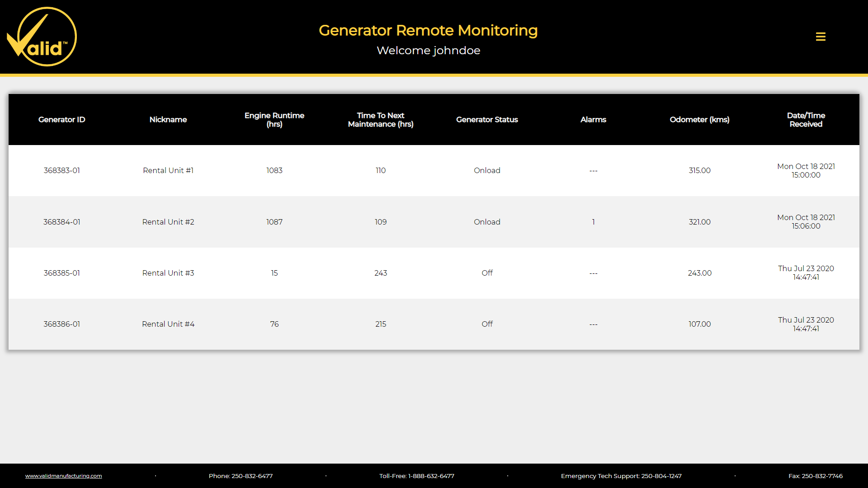Image resolution: width=868 pixels, height=488 pixels.
Task: Click the Rental Unit #4 nickname
Action: (168, 324)
